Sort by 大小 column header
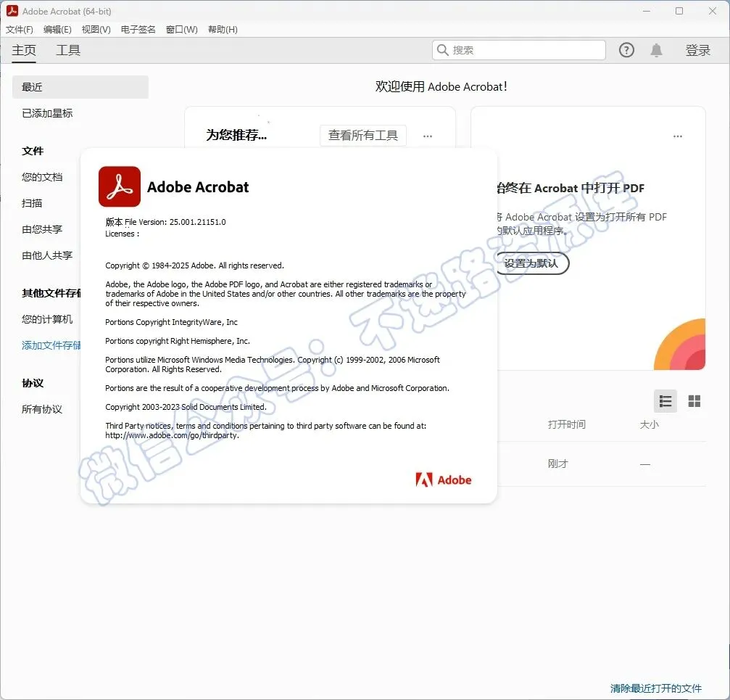Viewport: 730px width, 700px height. (x=649, y=424)
